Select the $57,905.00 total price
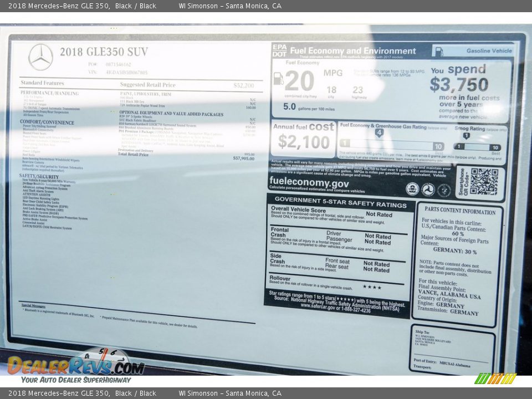Viewport: 532px width, 399px height. pos(244,158)
